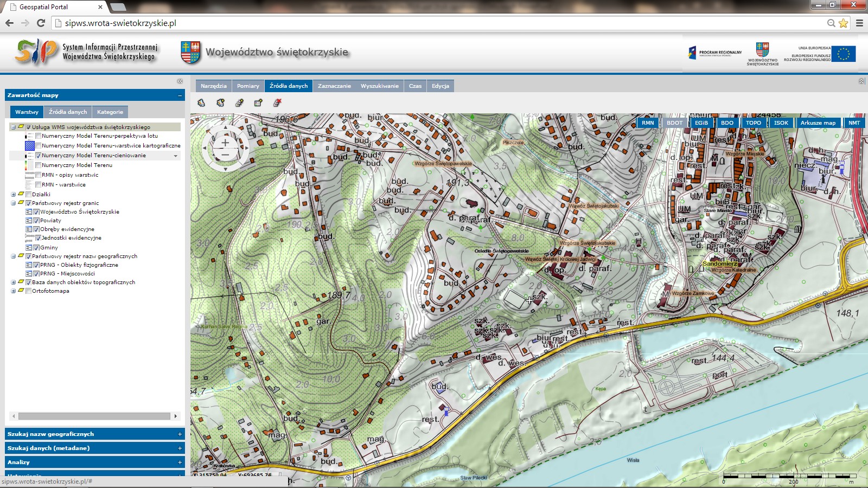Click the double-chevron icon at top right of map
This screenshot has height=488, width=868.
click(861, 81)
